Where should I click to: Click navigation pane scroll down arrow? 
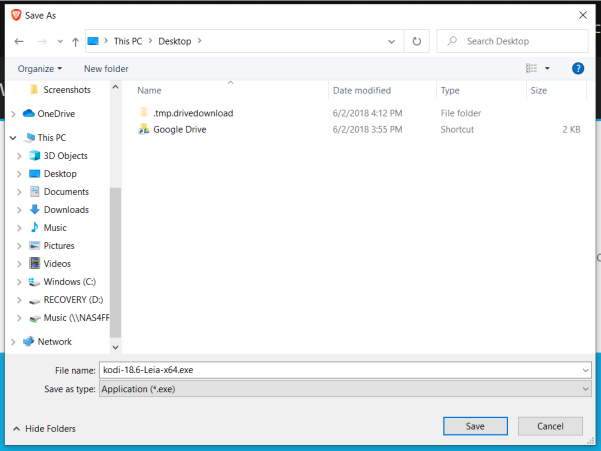115,348
